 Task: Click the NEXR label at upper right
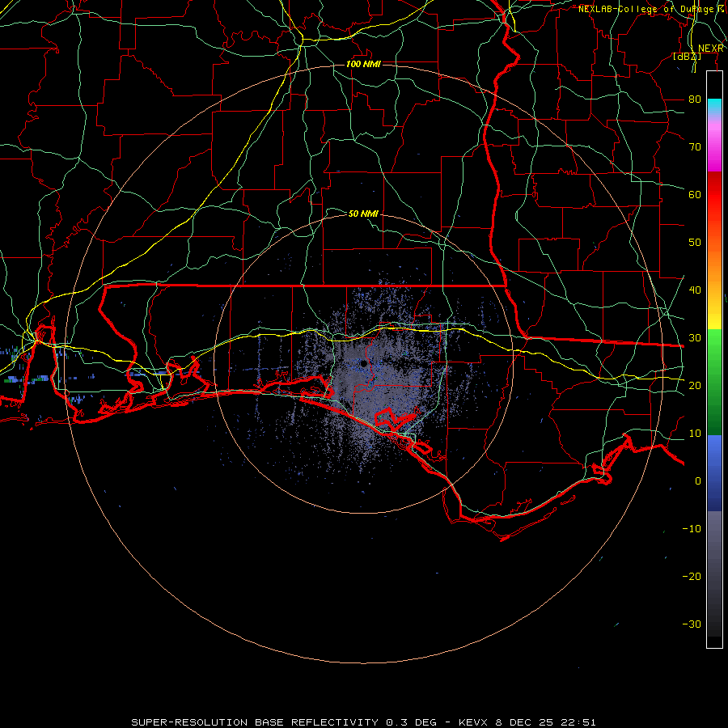[711, 49]
